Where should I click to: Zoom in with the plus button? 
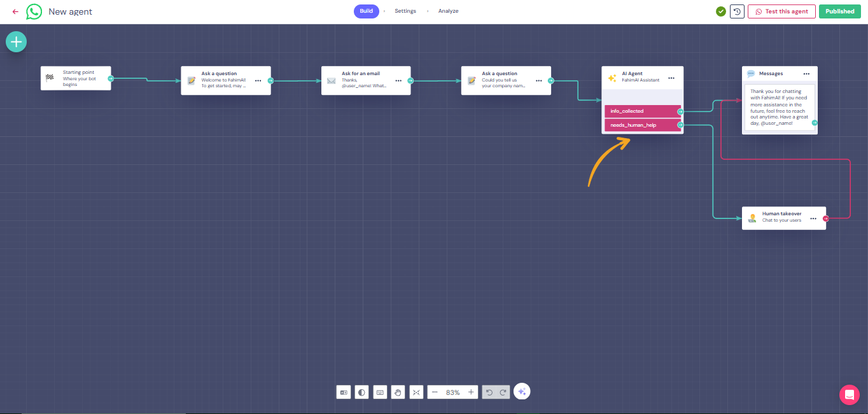pos(471,392)
